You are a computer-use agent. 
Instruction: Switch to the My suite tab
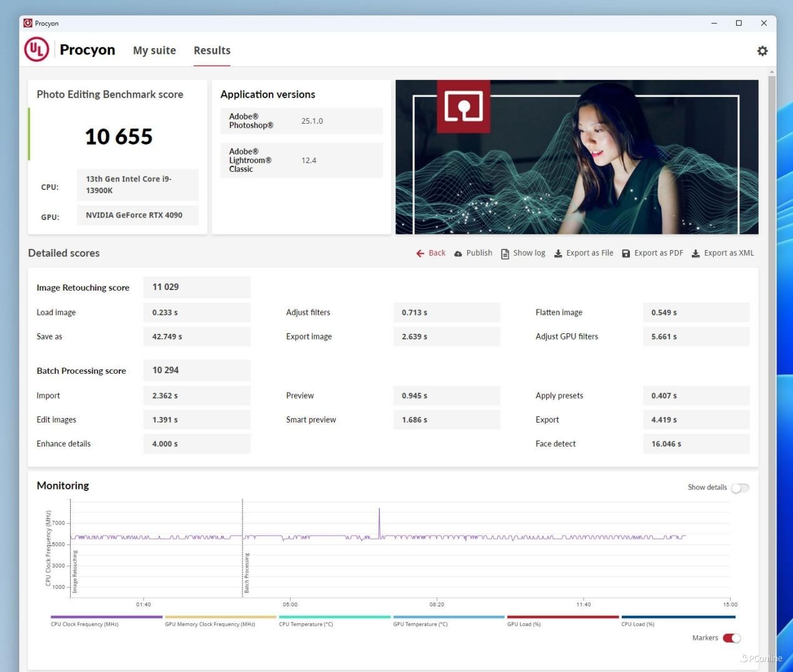154,51
